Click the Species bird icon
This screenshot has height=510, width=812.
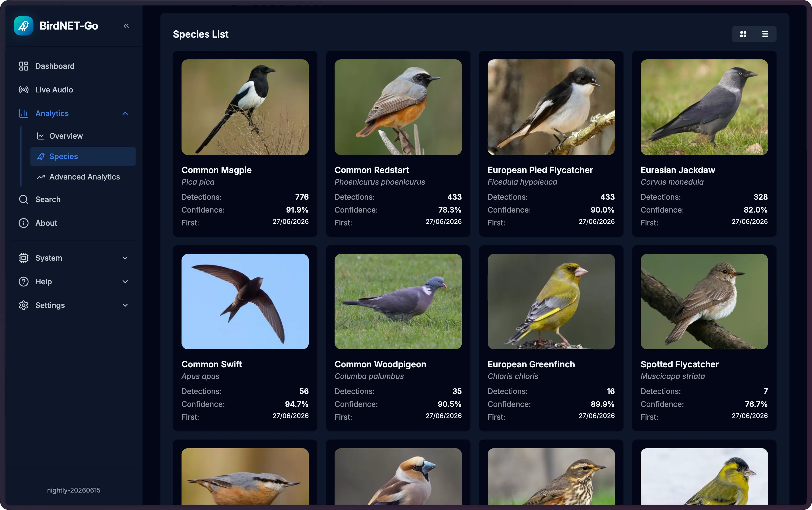pos(41,156)
